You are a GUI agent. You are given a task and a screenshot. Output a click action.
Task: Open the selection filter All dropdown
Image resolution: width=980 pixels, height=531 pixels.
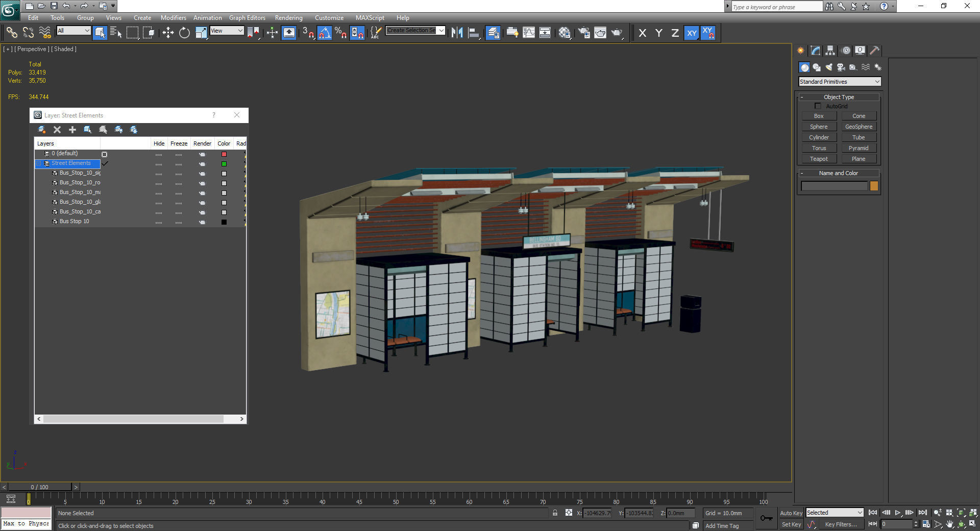coord(73,31)
